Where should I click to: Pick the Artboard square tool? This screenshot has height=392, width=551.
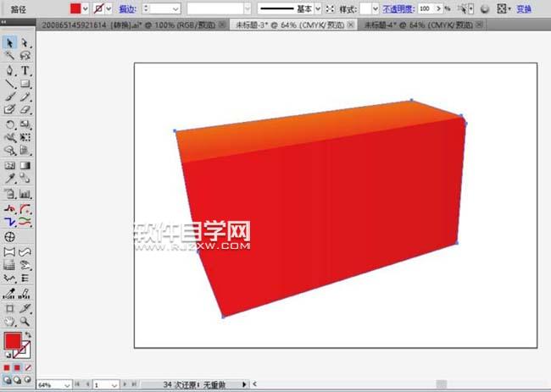(x=9, y=308)
